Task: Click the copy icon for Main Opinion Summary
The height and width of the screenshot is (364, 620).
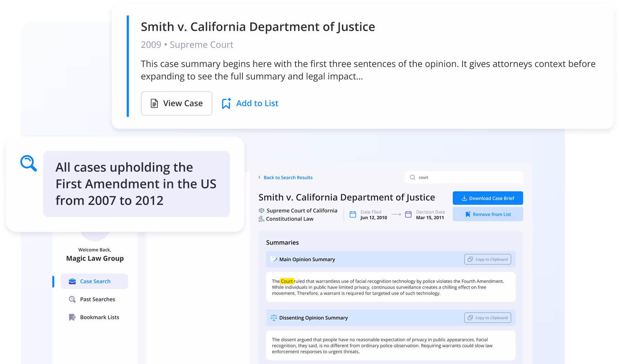Action: coord(470,259)
